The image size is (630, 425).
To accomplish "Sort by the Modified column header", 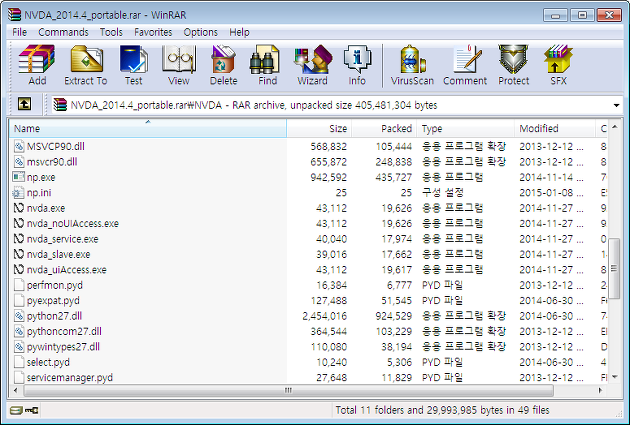I will coord(555,129).
